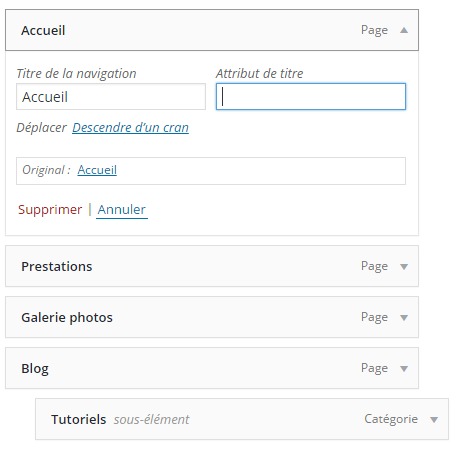Screen dimensions: 458x465
Task: Expand the Prestations item arrow
Action: (x=404, y=267)
